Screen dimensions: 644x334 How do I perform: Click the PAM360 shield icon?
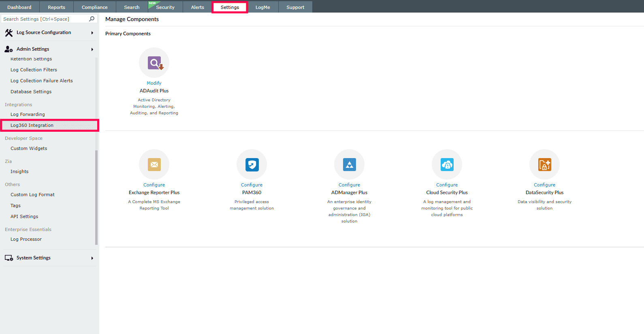pos(252,165)
